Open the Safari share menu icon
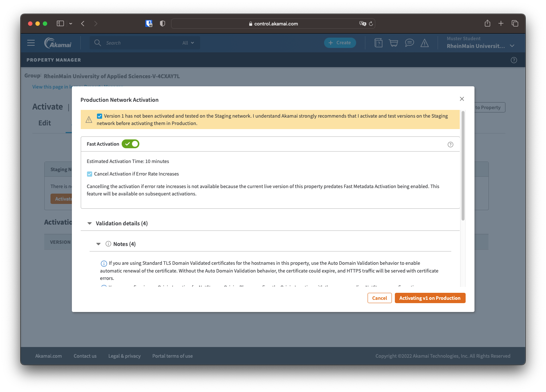This screenshot has width=546, height=392. click(487, 23)
